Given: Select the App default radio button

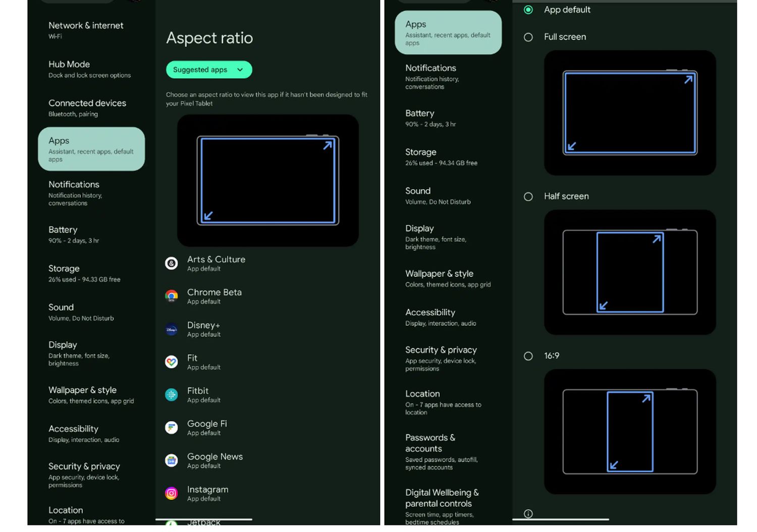Looking at the screenshot, I should pos(528,10).
